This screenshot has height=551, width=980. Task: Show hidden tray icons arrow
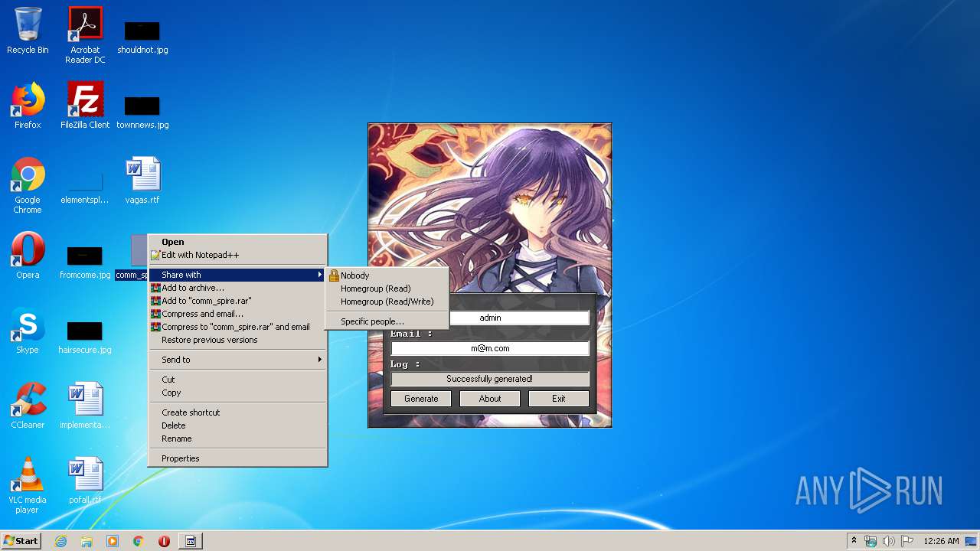coord(854,541)
